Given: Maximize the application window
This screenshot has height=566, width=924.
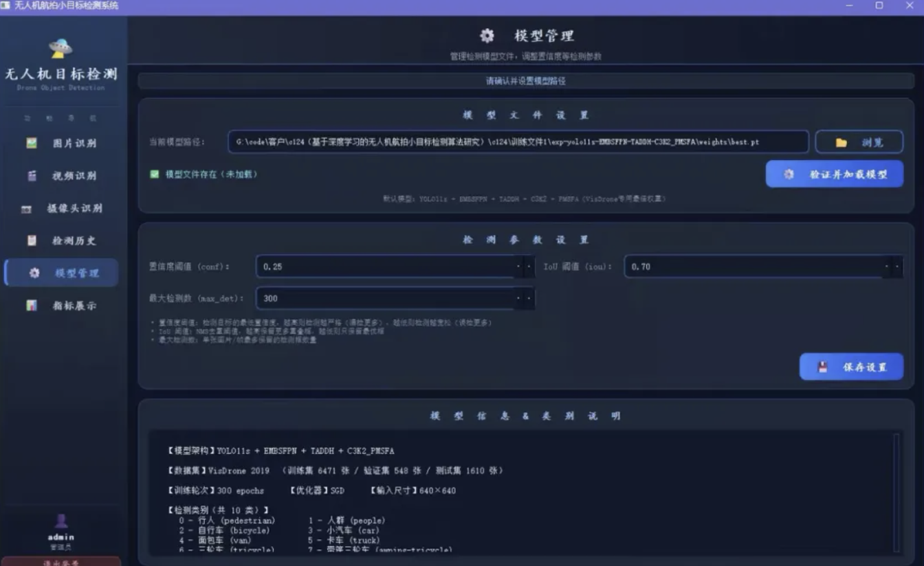Looking at the screenshot, I should point(879,5).
